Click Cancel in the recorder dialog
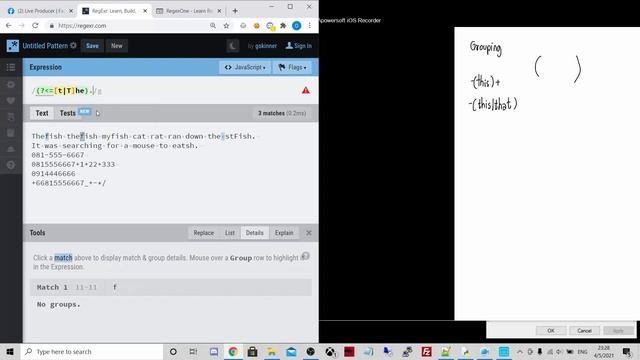Viewport: 640px width, 360px height. (x=584, y=330)
